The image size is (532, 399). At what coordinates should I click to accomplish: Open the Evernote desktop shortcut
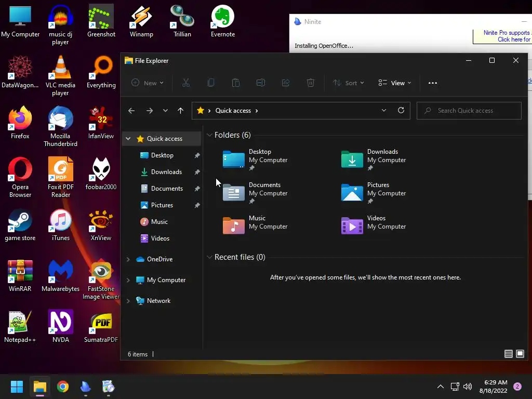pyautogui.click(x=223, y=21)
